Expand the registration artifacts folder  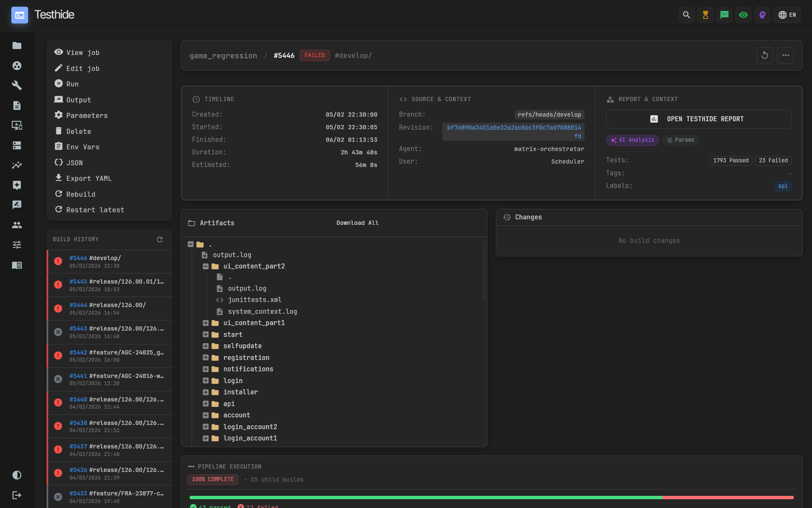[206, 357]
